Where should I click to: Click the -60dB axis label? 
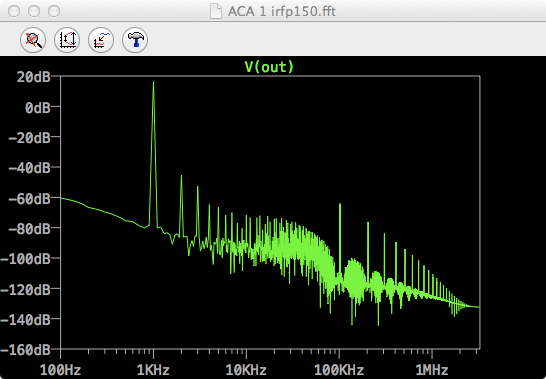[x=29, y=199]
